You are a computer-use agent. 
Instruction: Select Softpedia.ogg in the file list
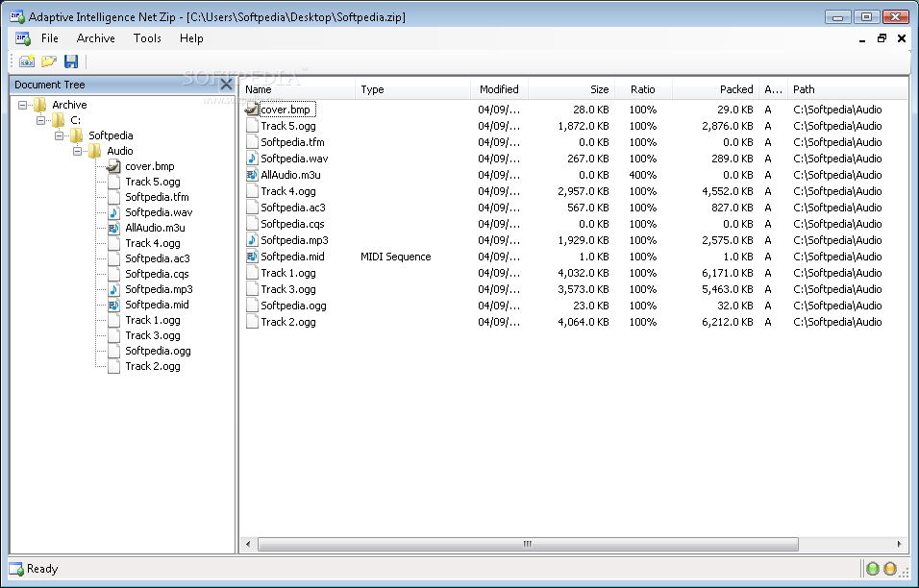(x=293, y=306)
